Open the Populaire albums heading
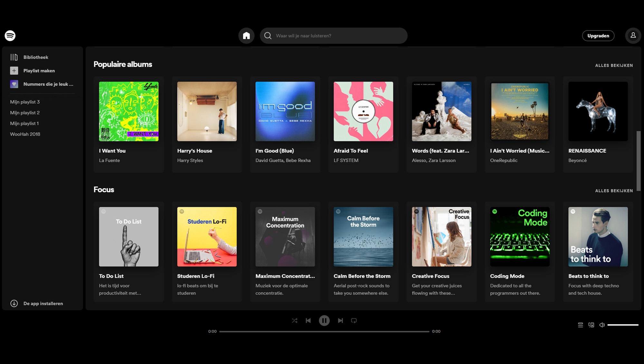The height and width of the screenshot is (364, 644). pos(123,64)
